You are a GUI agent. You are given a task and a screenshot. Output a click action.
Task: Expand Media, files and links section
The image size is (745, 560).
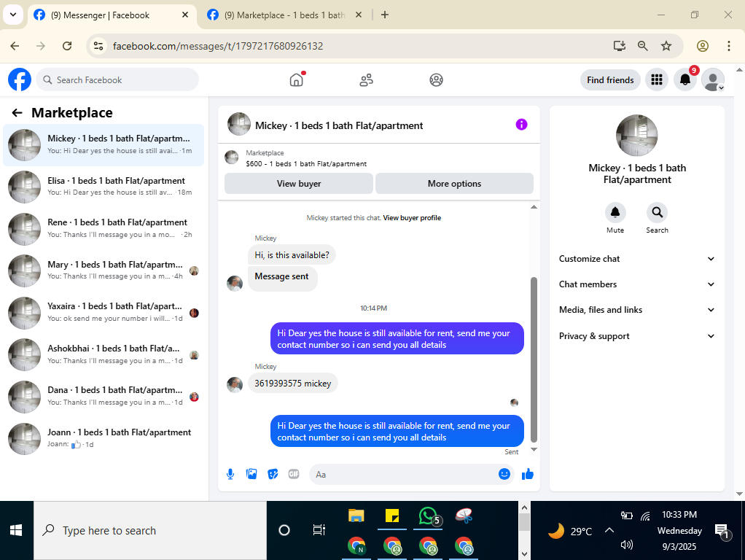point(636,310)
